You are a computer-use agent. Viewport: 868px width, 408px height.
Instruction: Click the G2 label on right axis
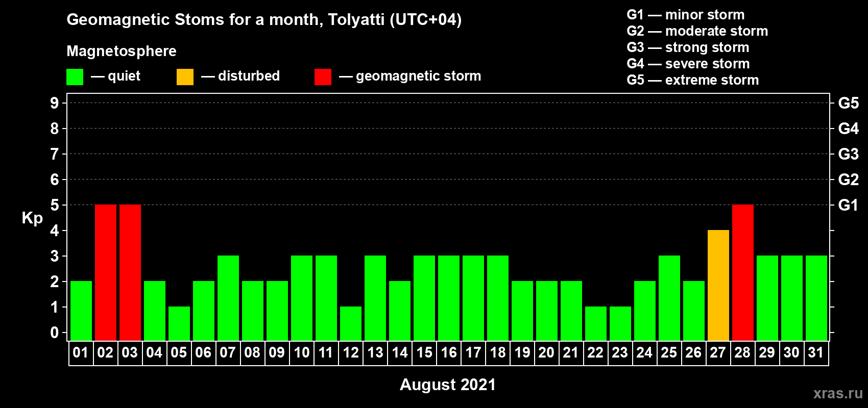click(x=849, y=180)
